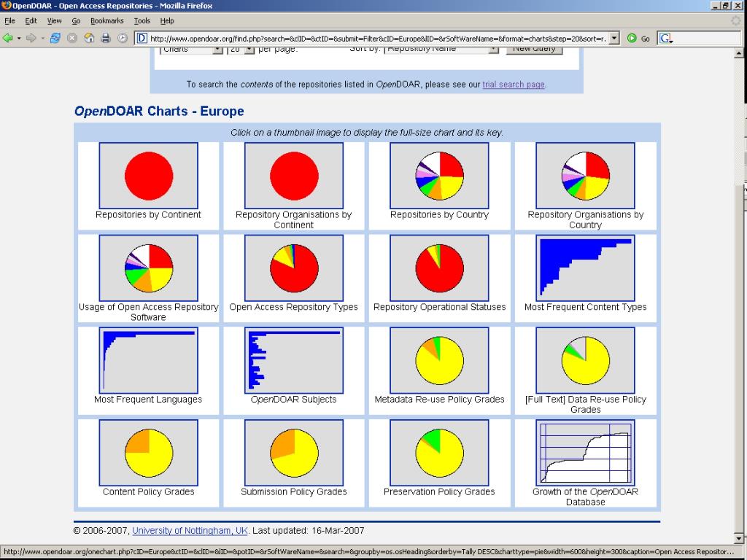Go to the Home page icon
This screenshot has height=560, width=747.
[88, 38]
